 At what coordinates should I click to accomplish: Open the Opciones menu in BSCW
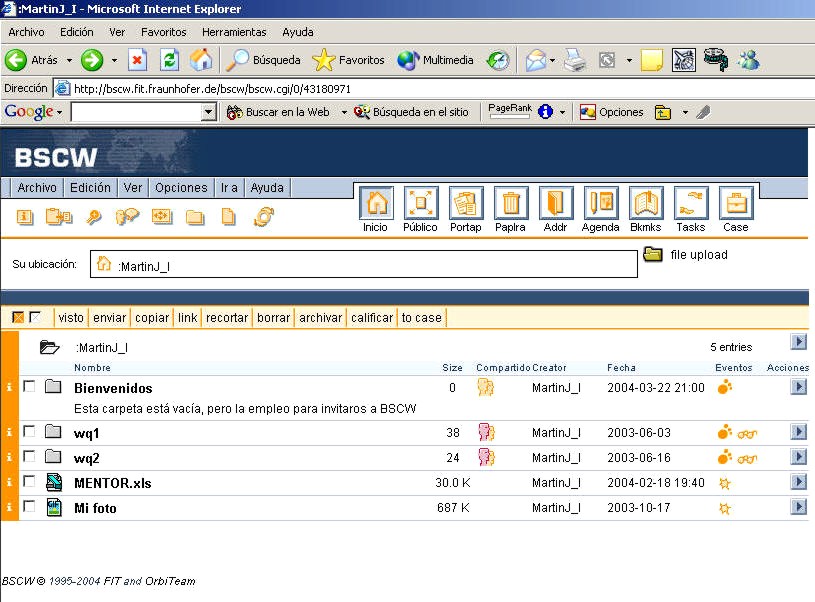[181, 188]
